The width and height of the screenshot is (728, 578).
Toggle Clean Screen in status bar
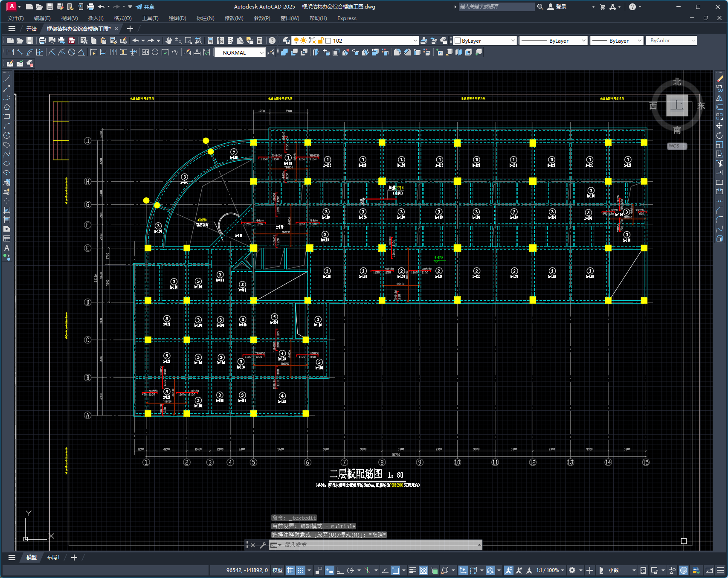point(709,570)
